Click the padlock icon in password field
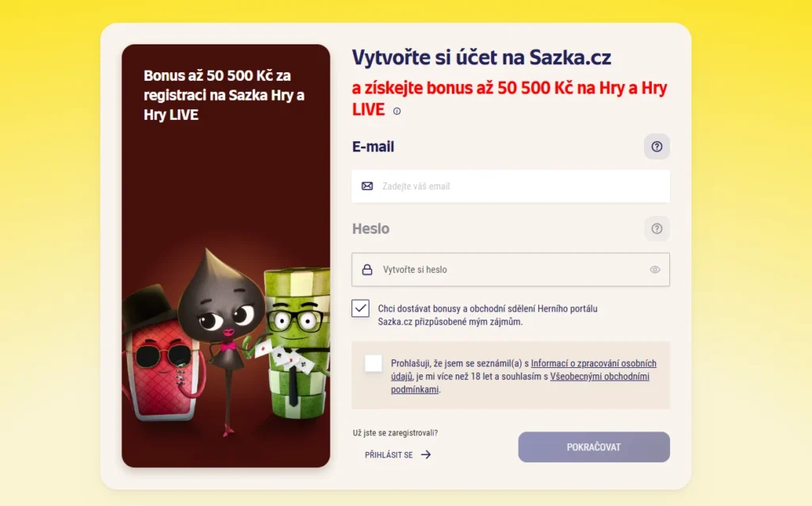This screenshot has height=506, width=812. point(367,270)
